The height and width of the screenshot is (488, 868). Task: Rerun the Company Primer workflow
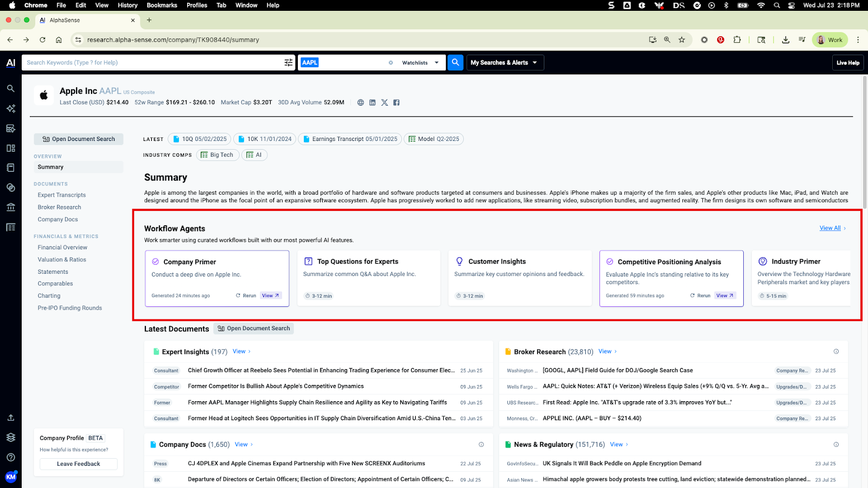tap(246, 296)
